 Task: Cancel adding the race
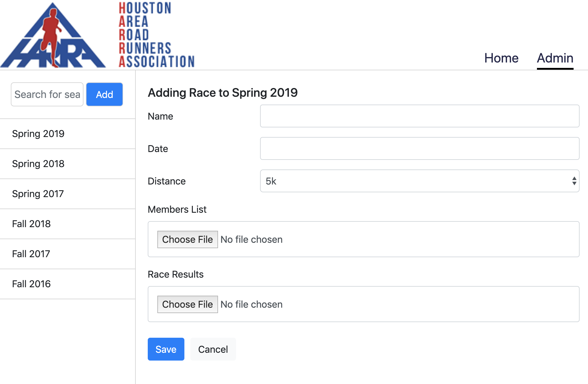point(213,349)
